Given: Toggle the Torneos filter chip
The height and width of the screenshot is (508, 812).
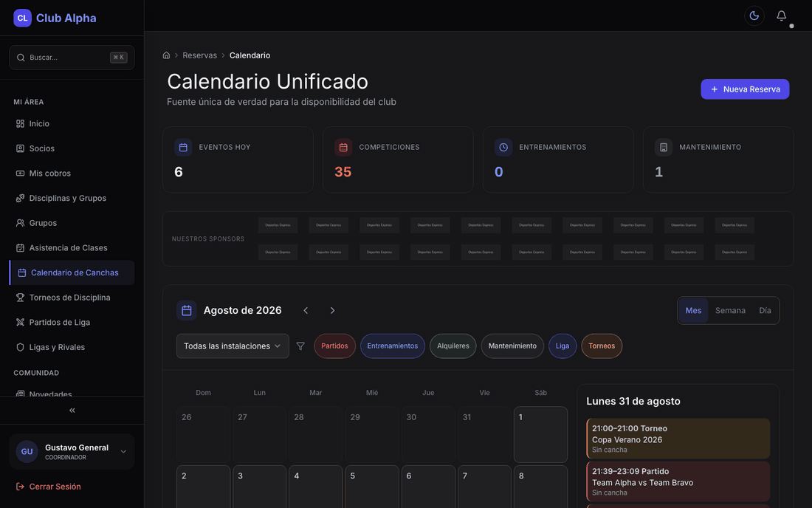Looking at the screenshot, I should (602, 346).
